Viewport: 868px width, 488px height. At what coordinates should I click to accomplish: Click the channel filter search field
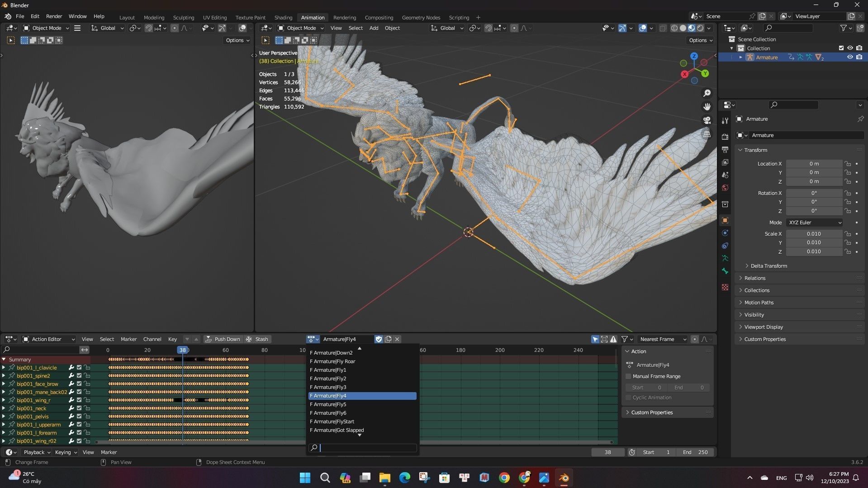pyautogui.click(x=40, y=350)
